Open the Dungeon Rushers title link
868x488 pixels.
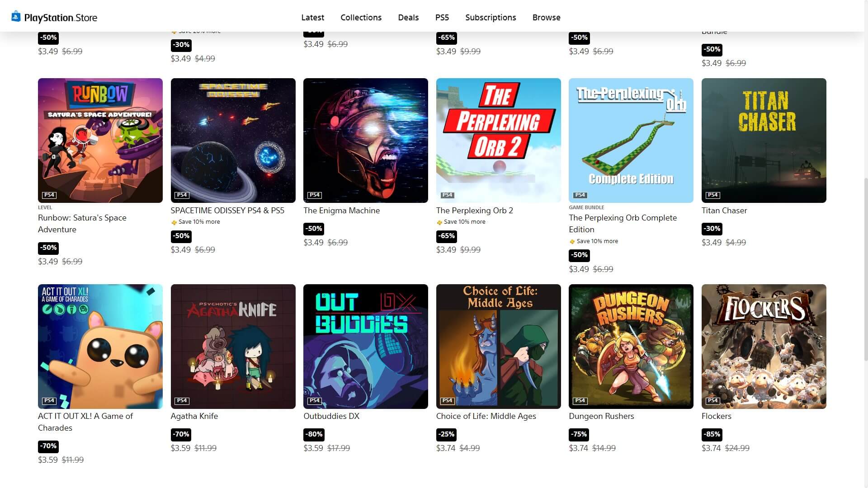tap(601, 416)
